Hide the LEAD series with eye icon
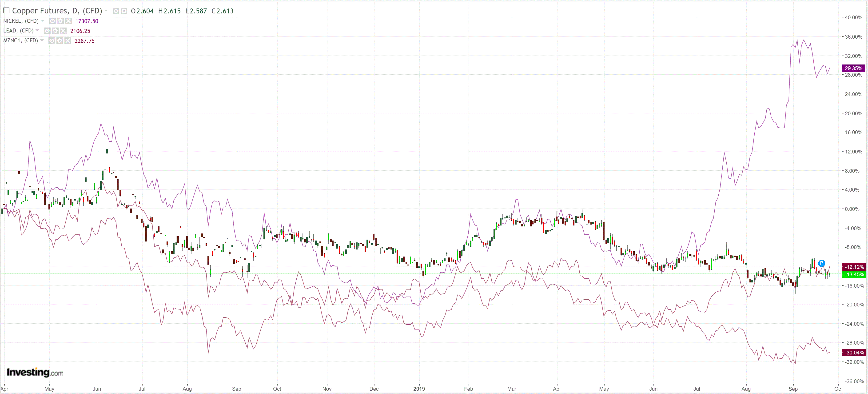 pos(48,31)
